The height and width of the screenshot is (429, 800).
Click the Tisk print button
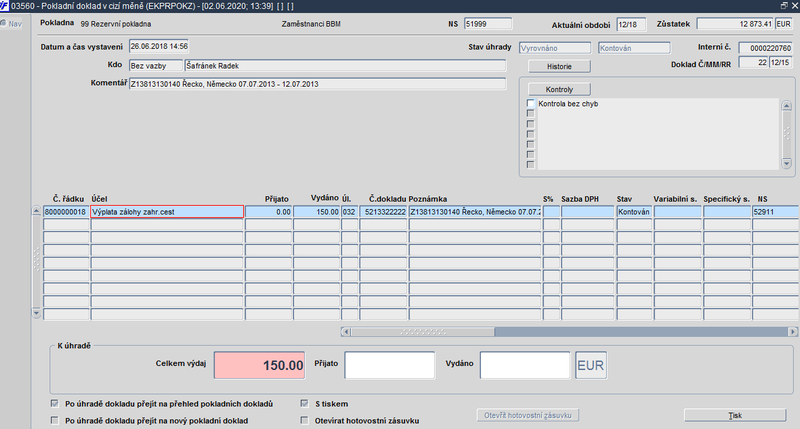click(735, 415)
